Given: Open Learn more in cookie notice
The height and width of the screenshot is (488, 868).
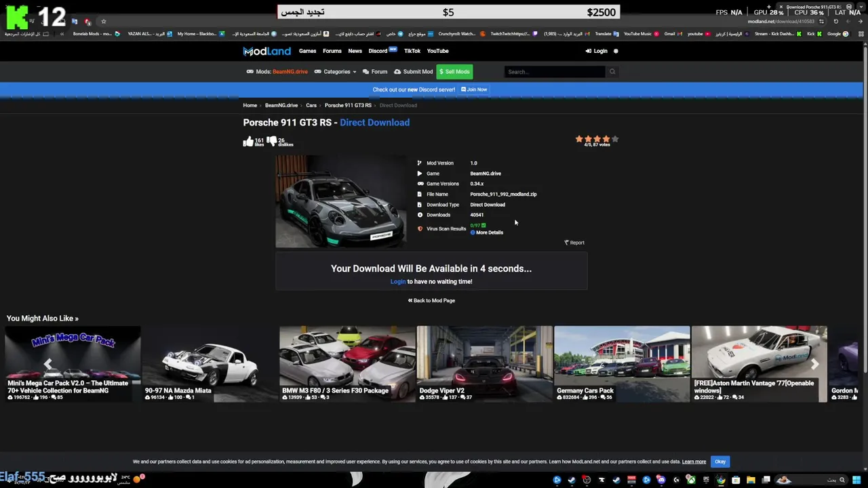Looking at the screenshot, I should 694,462.
